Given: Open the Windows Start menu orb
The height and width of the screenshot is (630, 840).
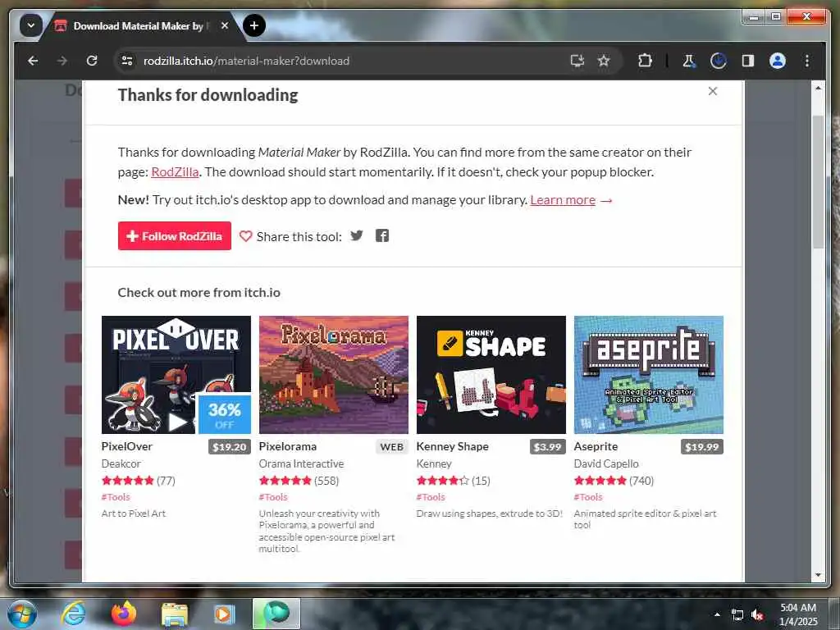Looking at the screenshot, I should (x=22, y=614).
